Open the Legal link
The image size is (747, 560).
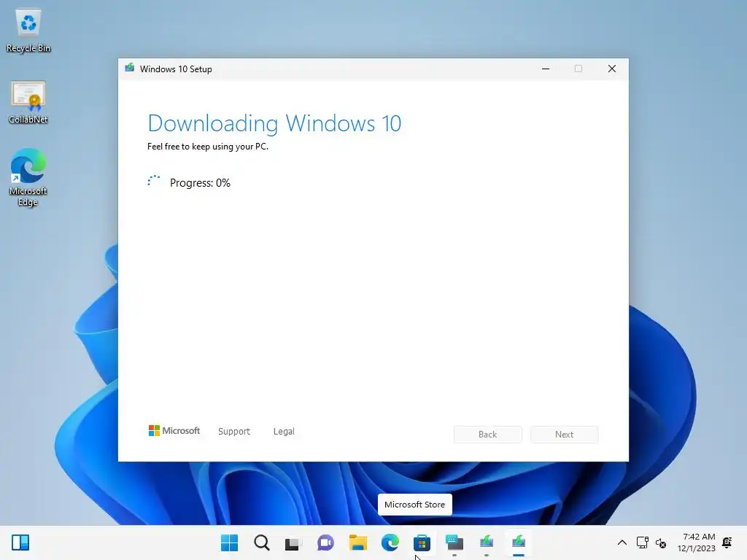click(x=284, y=432)
